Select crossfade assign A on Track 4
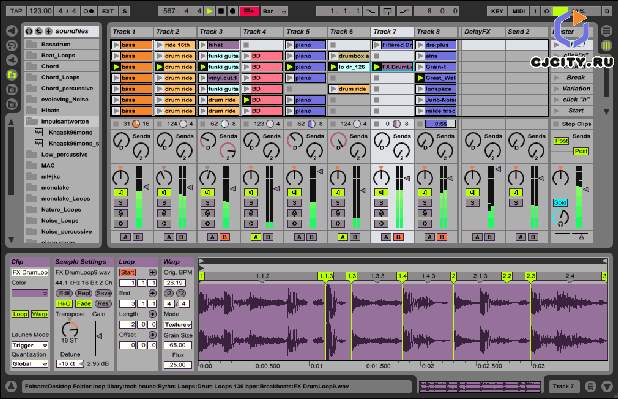Image resolution: width=618 pixels, height=399 pixels. tap(255, 237)
